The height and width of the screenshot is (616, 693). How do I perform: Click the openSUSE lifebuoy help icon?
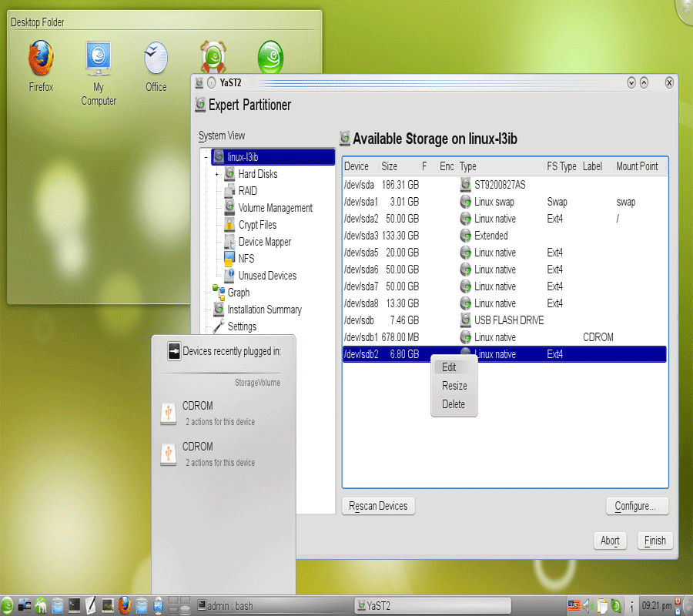pos(213,58)
